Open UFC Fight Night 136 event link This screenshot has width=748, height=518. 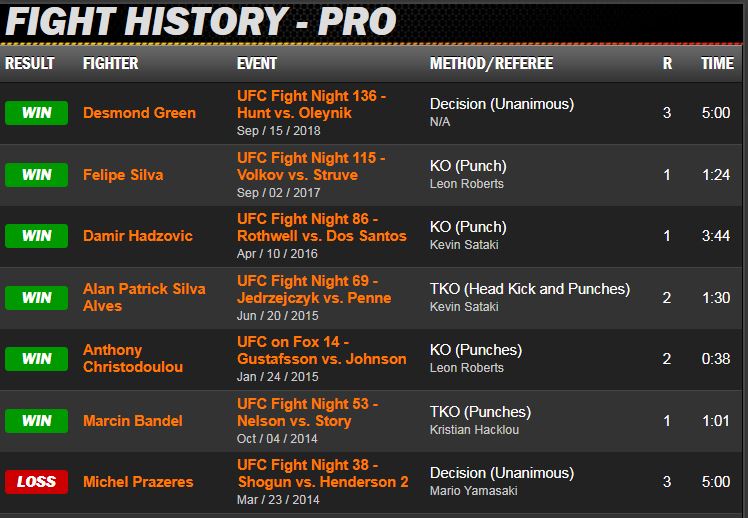click(x=311, y=104)
